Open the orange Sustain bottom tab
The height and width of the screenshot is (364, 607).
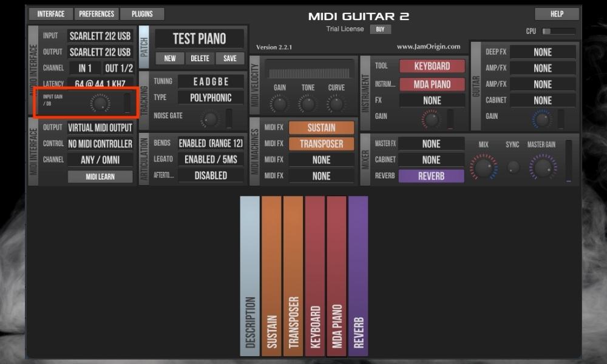click(271, 276)
